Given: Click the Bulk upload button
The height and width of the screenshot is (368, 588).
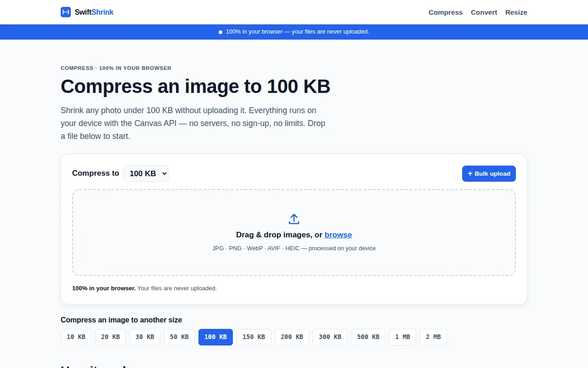Looking at the screenshot, I should point(489,173).
